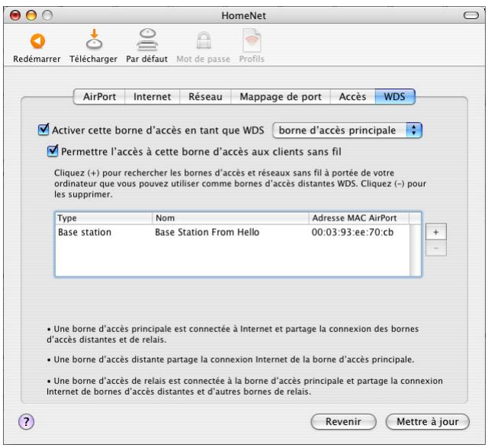Click the Profils toolbar icon

252,40
